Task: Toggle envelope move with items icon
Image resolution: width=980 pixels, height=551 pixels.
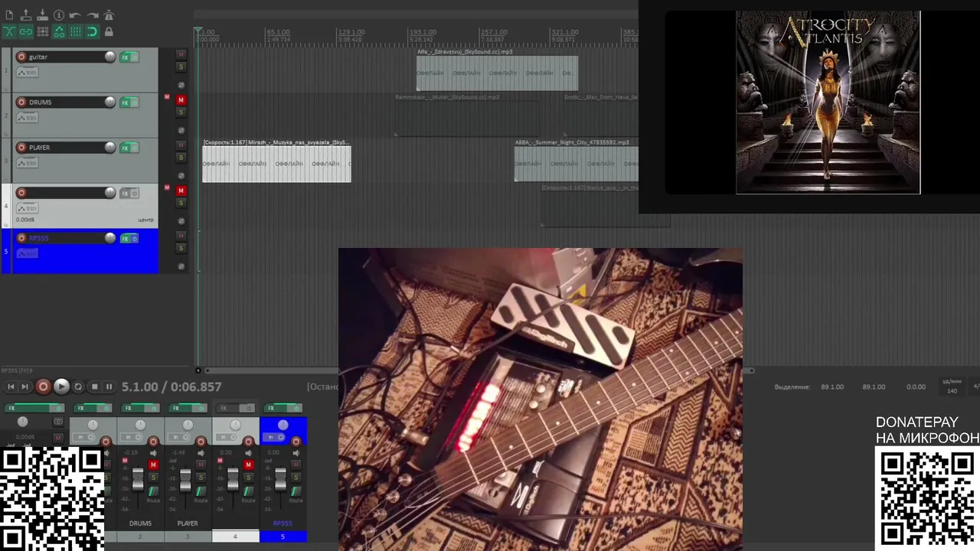Action: pos(58,31)
